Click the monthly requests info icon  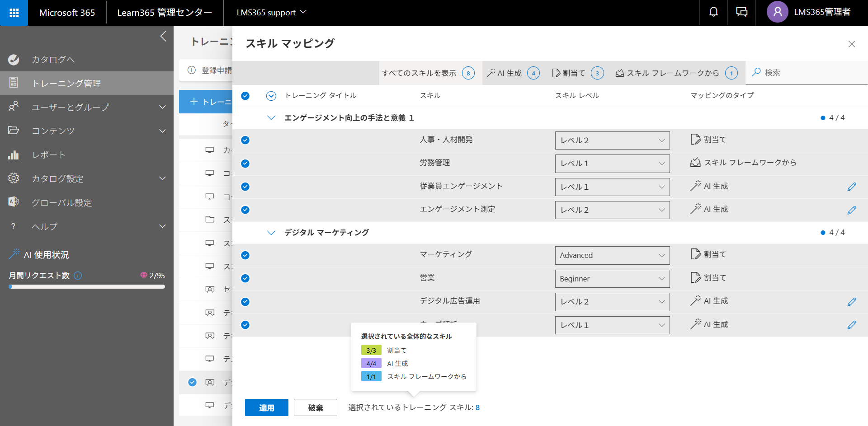[78, 276]
